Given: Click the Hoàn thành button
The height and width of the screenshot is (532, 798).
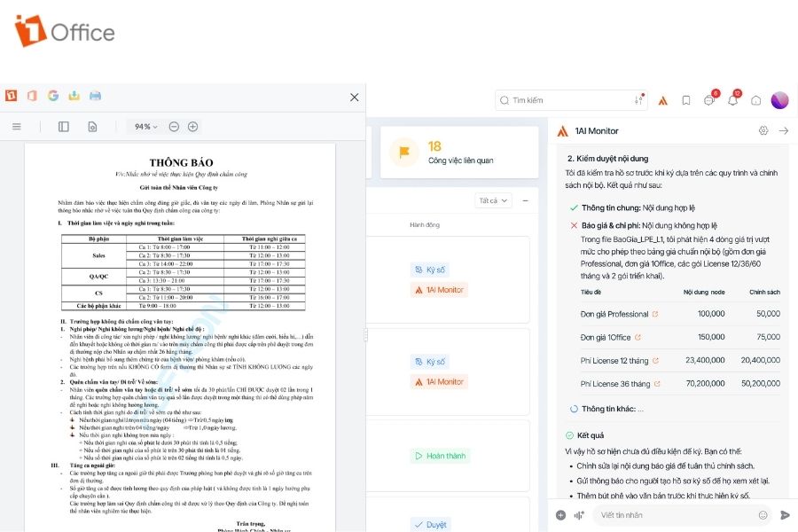Looking at the screenshot, I should click(440, 456).
